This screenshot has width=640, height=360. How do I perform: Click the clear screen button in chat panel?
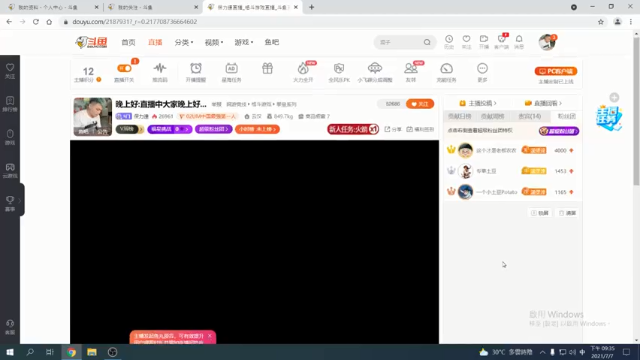[567, 213]
